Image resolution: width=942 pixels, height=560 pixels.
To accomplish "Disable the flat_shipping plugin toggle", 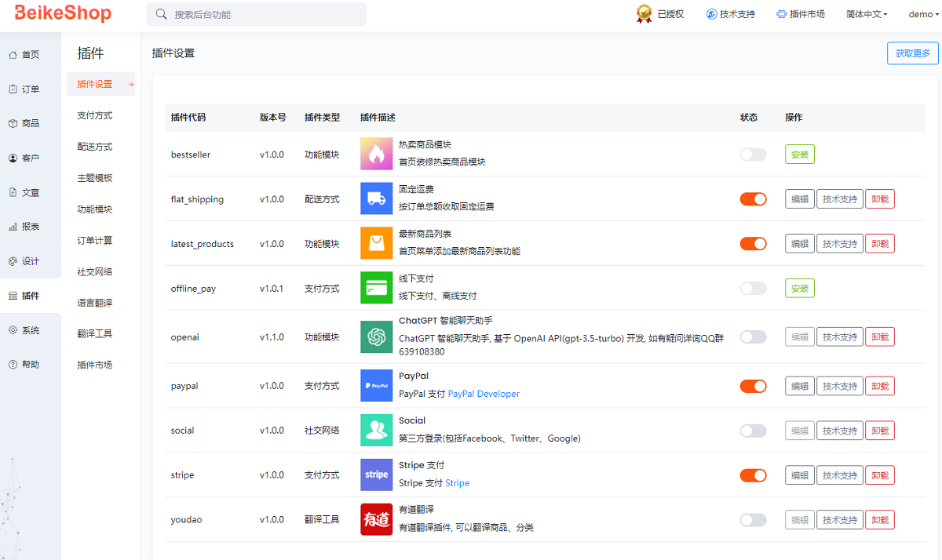I will [x=753, y=199].
